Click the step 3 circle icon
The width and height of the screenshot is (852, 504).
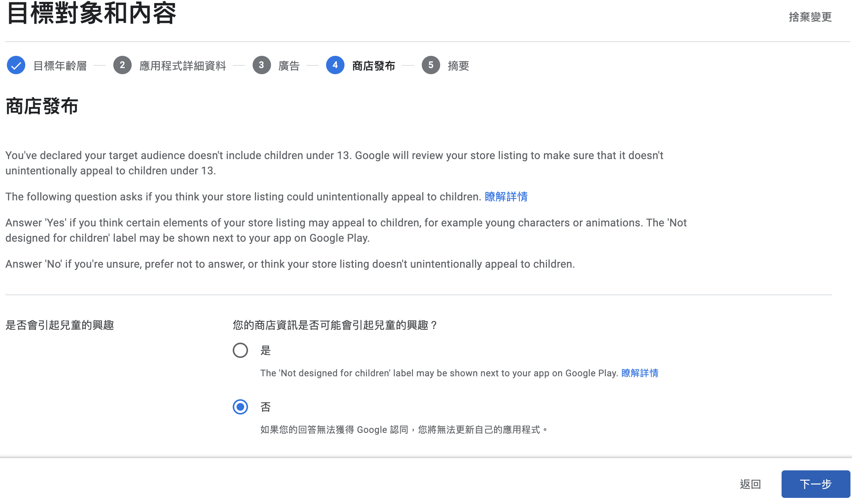[x=261, y=65]
